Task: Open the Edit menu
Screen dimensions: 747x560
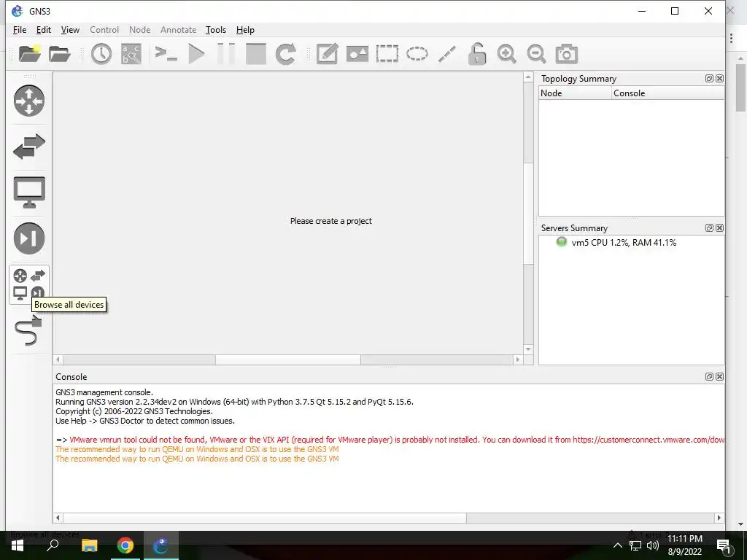Action: point(43,29)
